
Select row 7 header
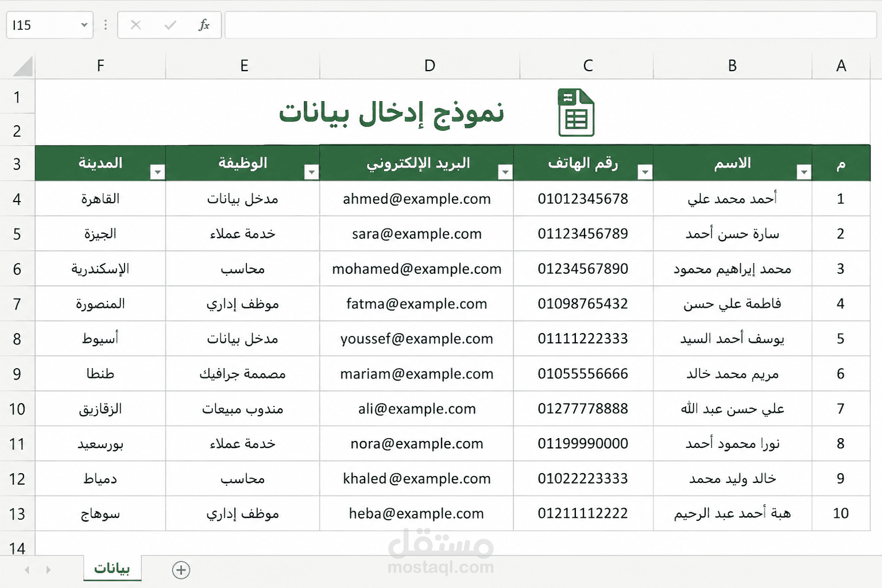[17, 304]
